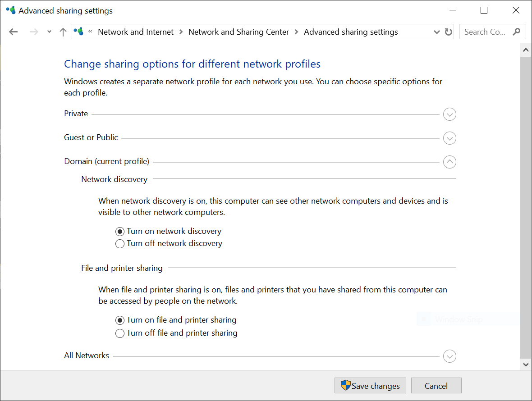Viewport: 532px width, 401px height.
Task: Click the search magnifier icon
Action: coord(517,32)
